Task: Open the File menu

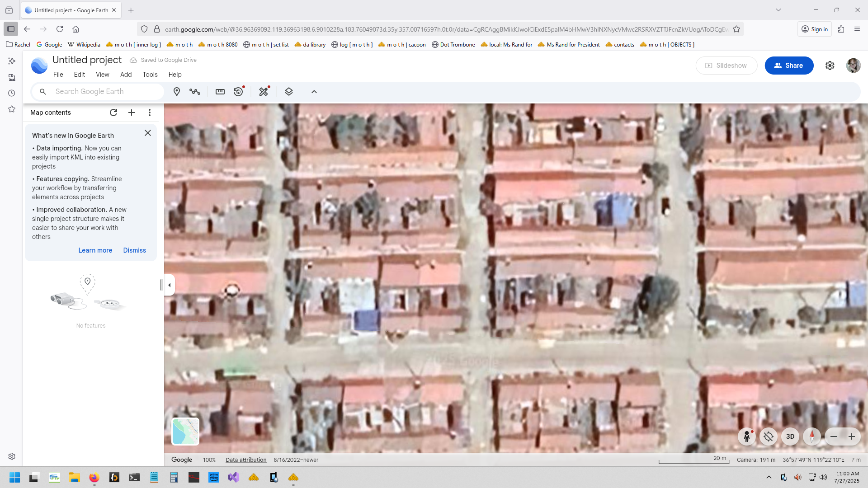Action: coord(58,75)
